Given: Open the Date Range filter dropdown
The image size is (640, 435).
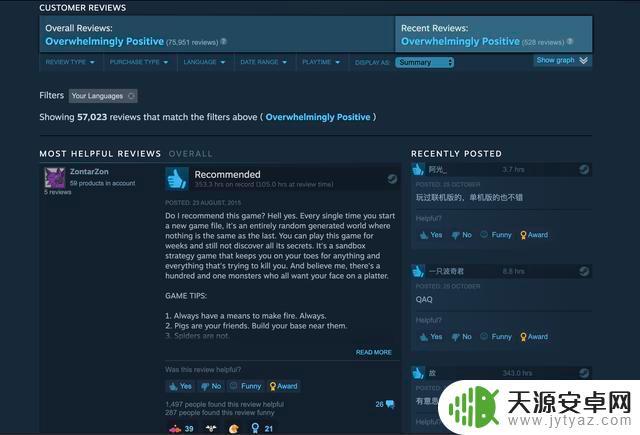Looking at the screenshot, I should [x=264, y=62].
